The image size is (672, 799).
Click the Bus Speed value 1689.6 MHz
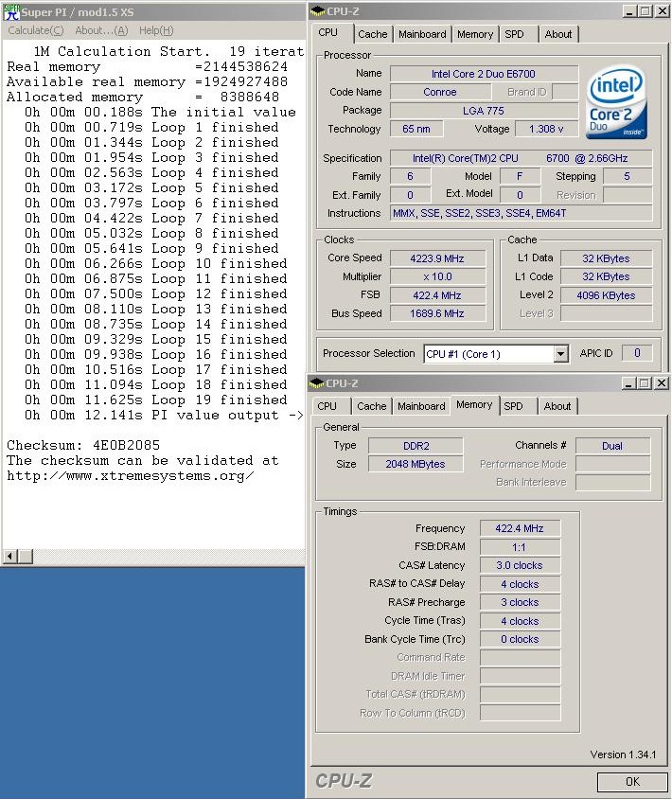click(437, 313)
